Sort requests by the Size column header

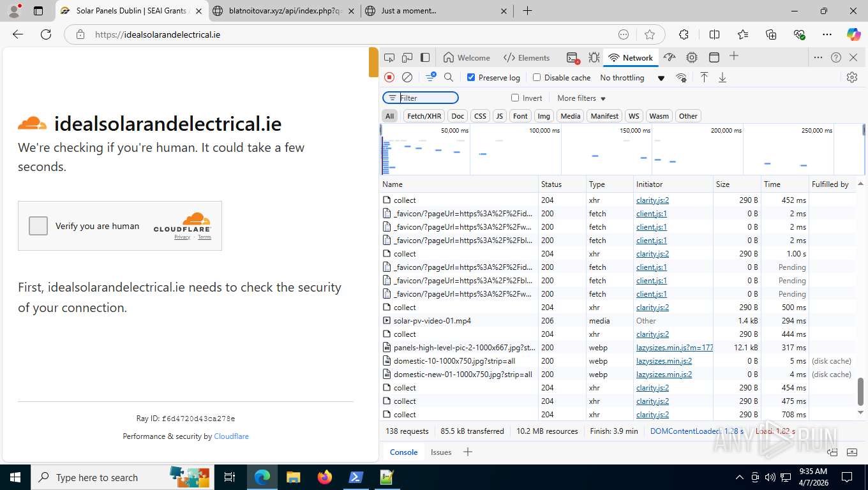[737, 184]
